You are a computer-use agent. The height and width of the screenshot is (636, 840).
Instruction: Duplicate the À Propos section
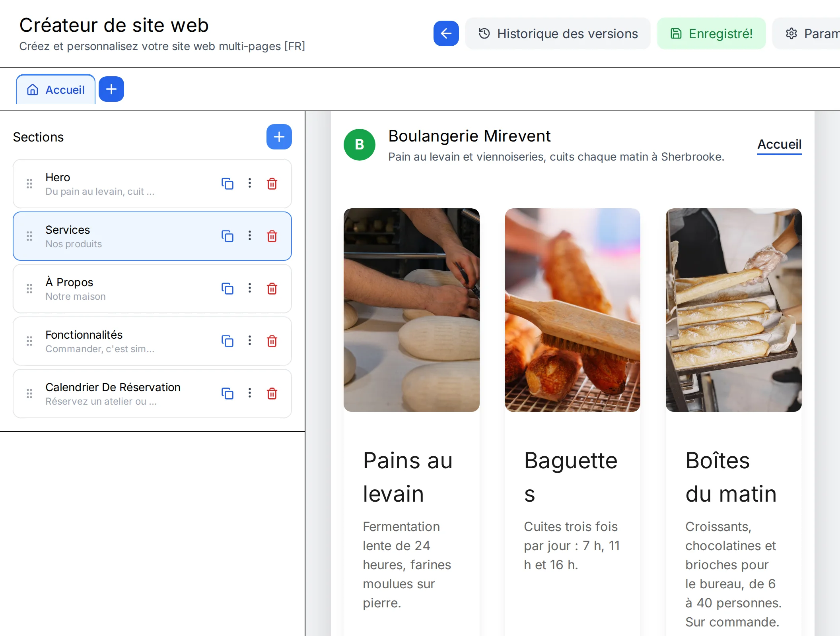click(227, 288)
